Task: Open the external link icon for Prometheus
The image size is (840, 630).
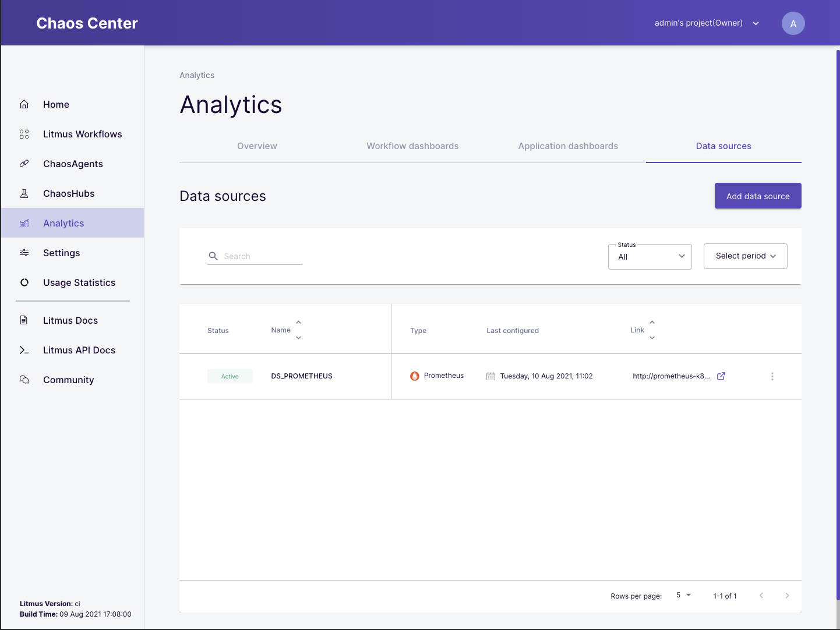Action: pyautogui.click(x=721, y=376)
